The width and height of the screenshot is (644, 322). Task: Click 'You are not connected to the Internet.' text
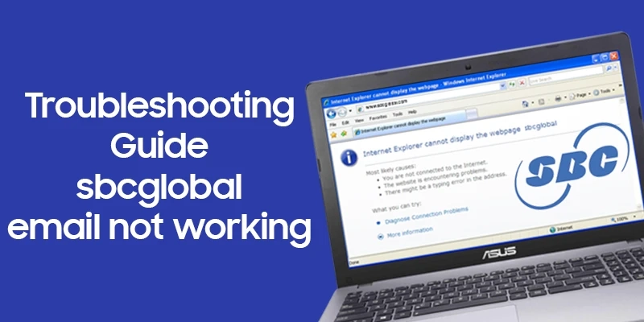[x=435, y=171]
